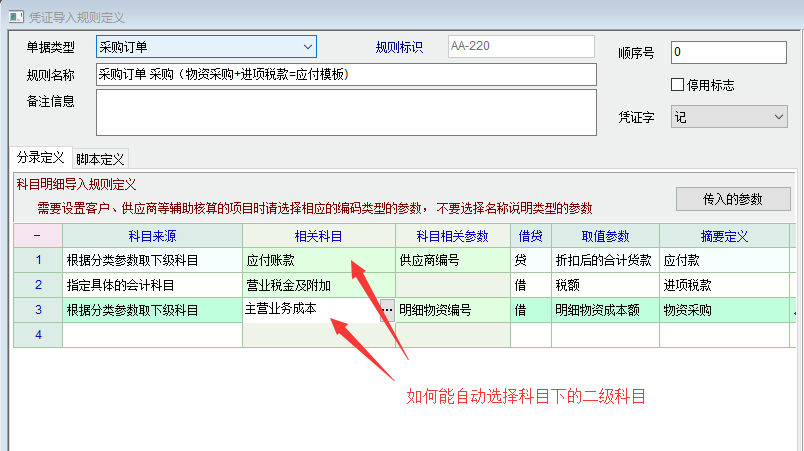804x451 pixels.
Task: Enable the 停用标志 checkbox
Action: click(677, 85)
